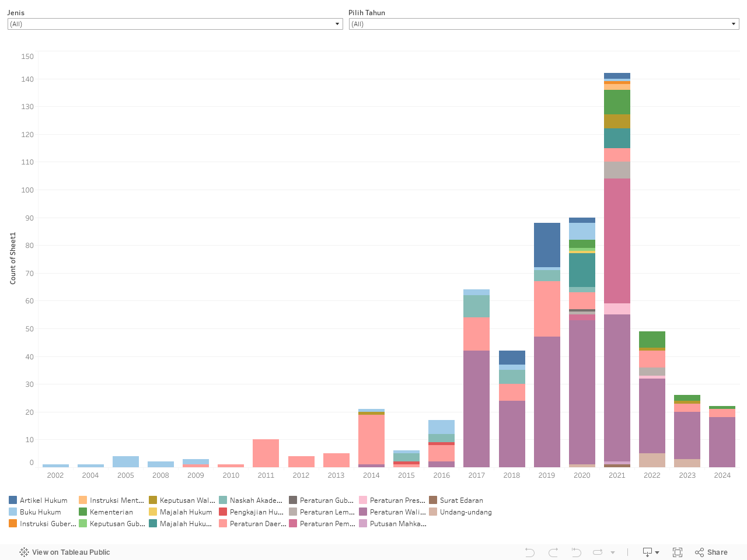Click the Tableau Public logo icon

tap(24, 552)
